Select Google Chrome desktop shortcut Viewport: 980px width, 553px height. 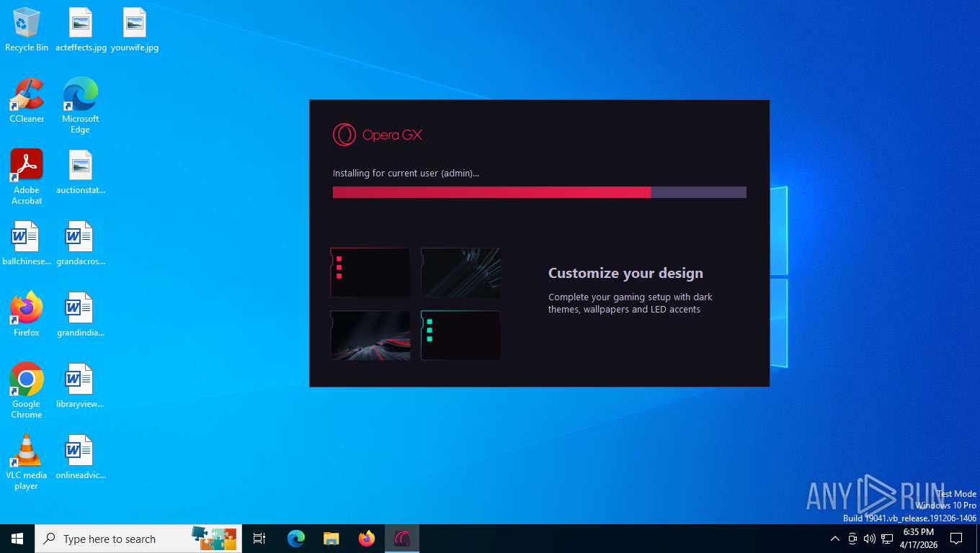click(x=27, y=391)
